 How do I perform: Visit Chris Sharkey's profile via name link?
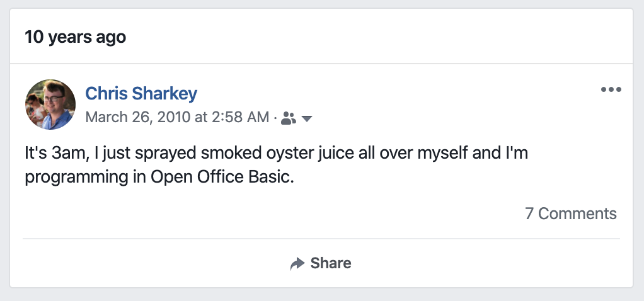pos(141,93)
